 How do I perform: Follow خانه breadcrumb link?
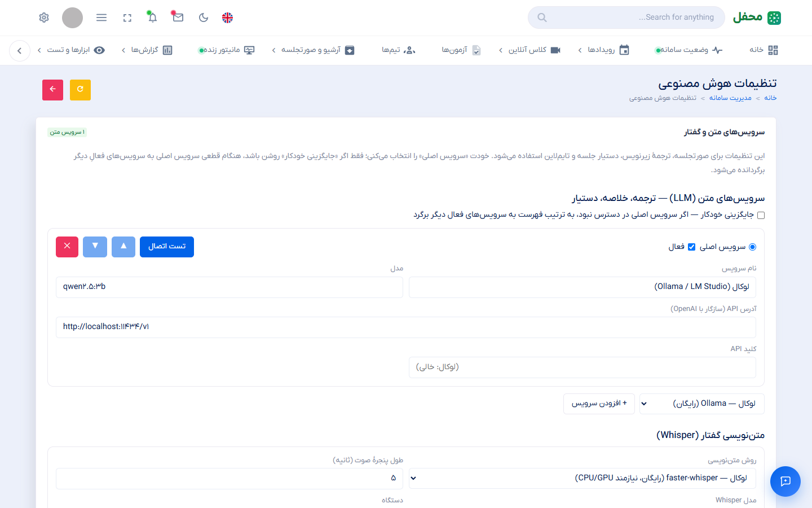point(770,98)
